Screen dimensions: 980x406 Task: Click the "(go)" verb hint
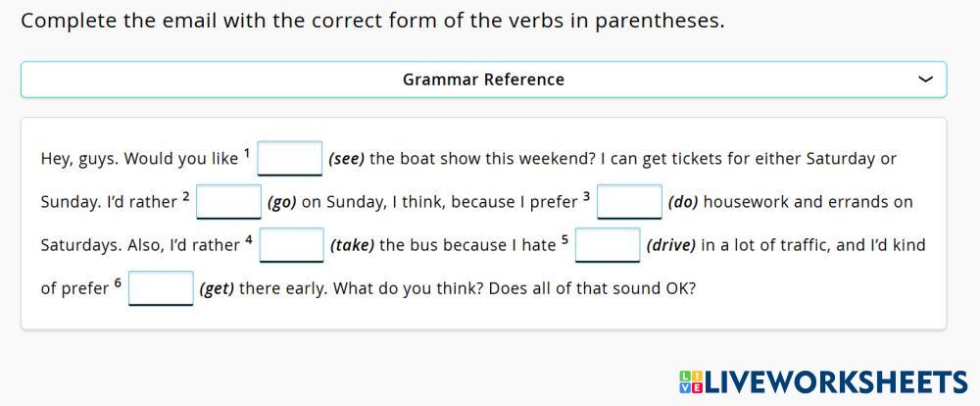click(x=281, y=202)
